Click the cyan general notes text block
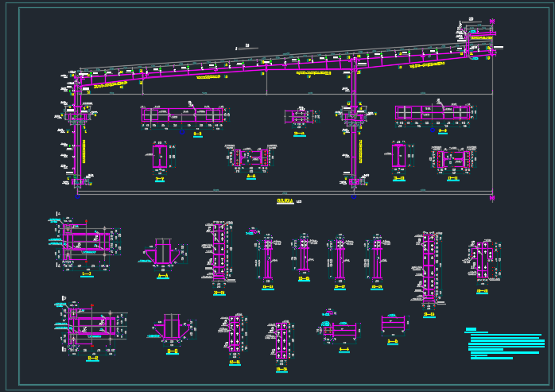 [504, 343]
